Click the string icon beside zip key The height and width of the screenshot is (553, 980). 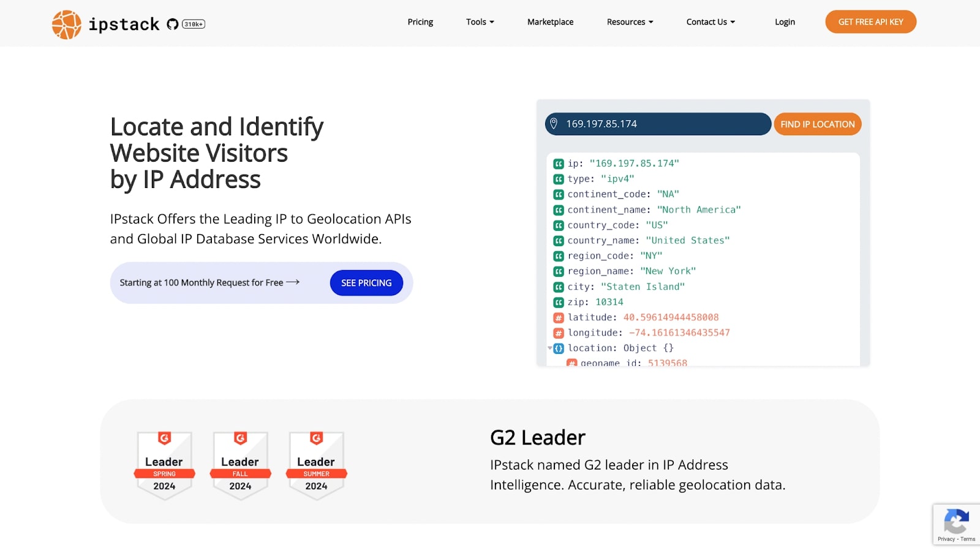[x=559, y=302]
